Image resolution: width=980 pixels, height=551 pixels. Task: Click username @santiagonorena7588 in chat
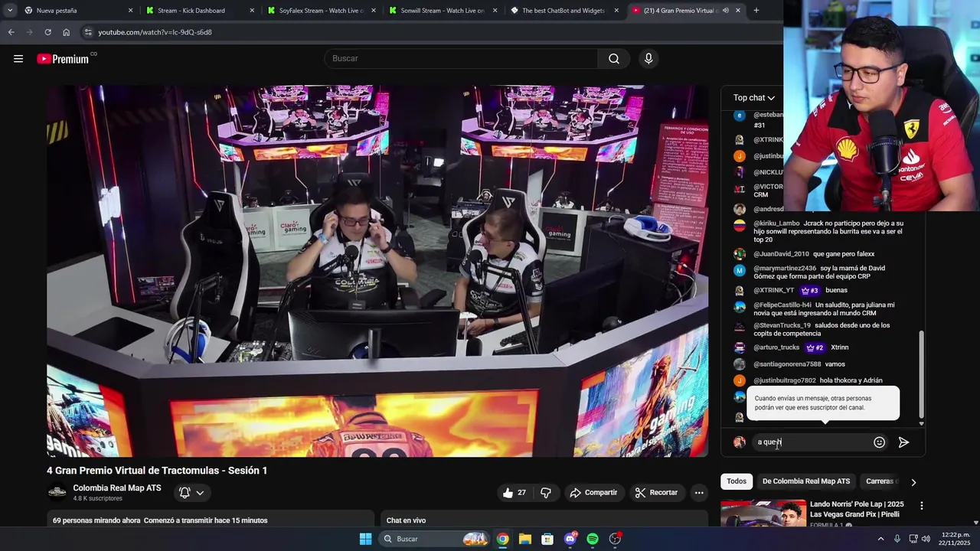pos(787,364)
